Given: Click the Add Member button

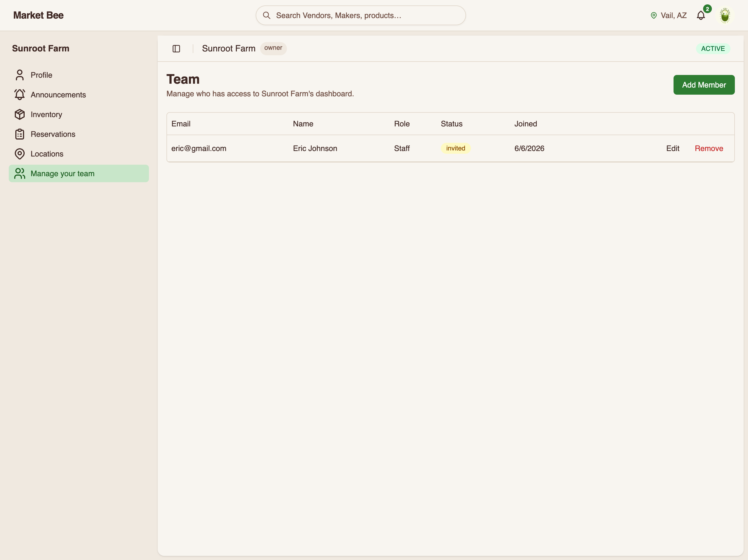Looking at the screenshot, I should click(x=704, y=85).
